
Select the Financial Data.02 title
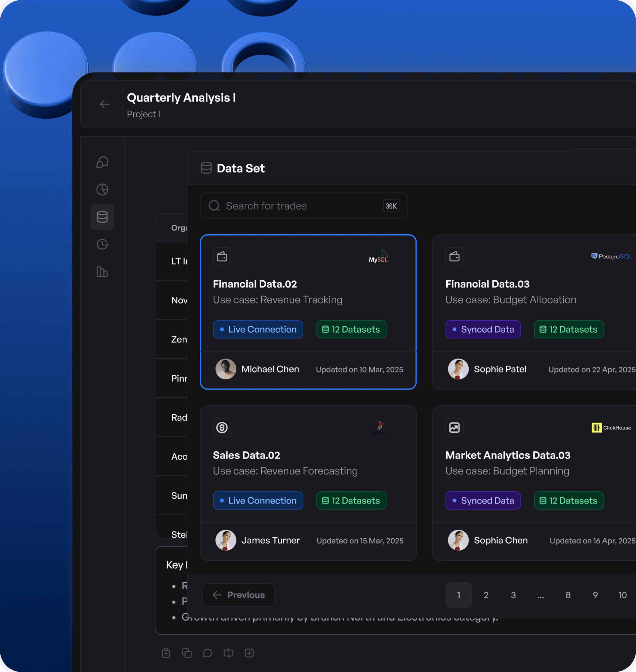(255, 284)
